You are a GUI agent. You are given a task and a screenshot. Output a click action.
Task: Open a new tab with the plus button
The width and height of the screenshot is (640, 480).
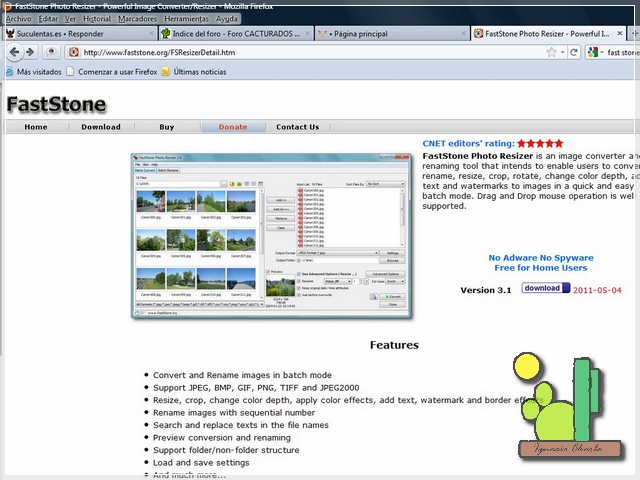coord(634,33)
